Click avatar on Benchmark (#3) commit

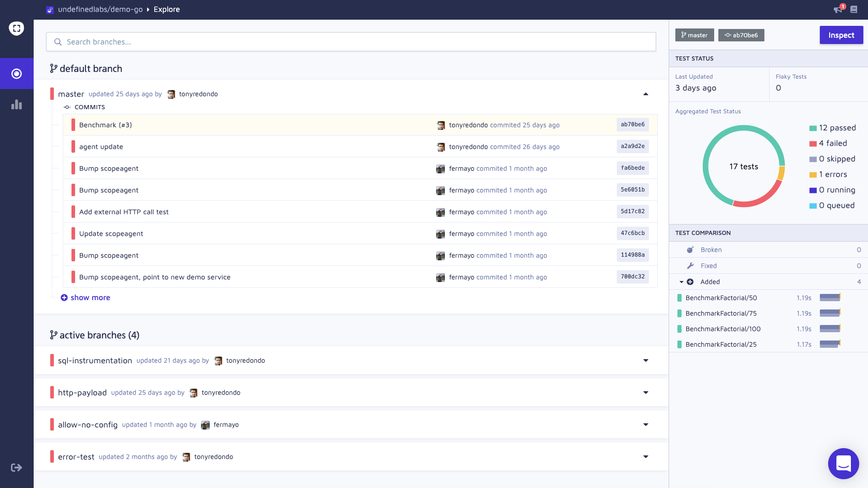(441, 125)
